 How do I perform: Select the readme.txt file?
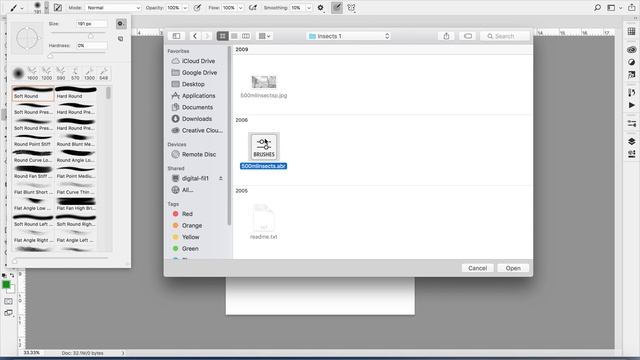click(x=264, y=222)
